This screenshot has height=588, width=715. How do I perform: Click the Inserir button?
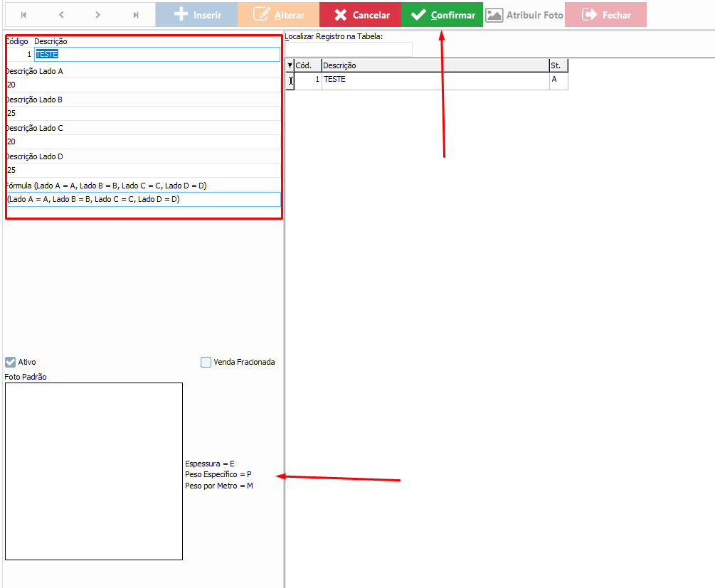[196, 15]
